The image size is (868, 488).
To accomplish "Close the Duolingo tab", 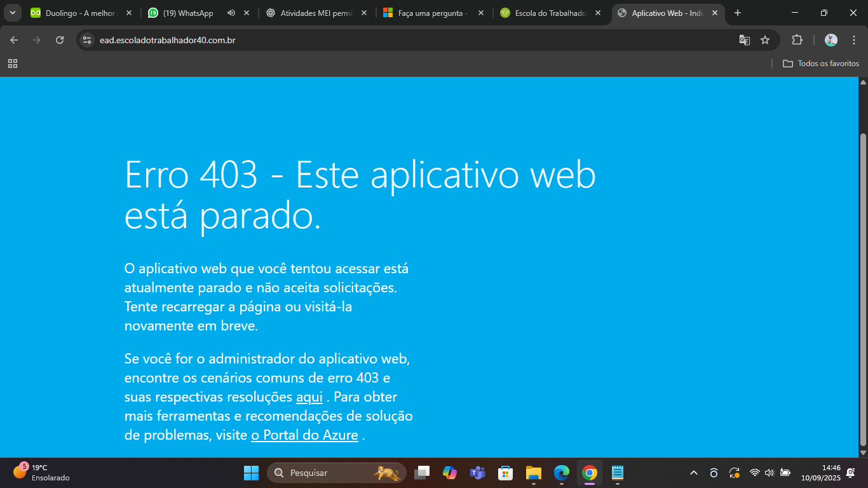I will pos(129,13).
